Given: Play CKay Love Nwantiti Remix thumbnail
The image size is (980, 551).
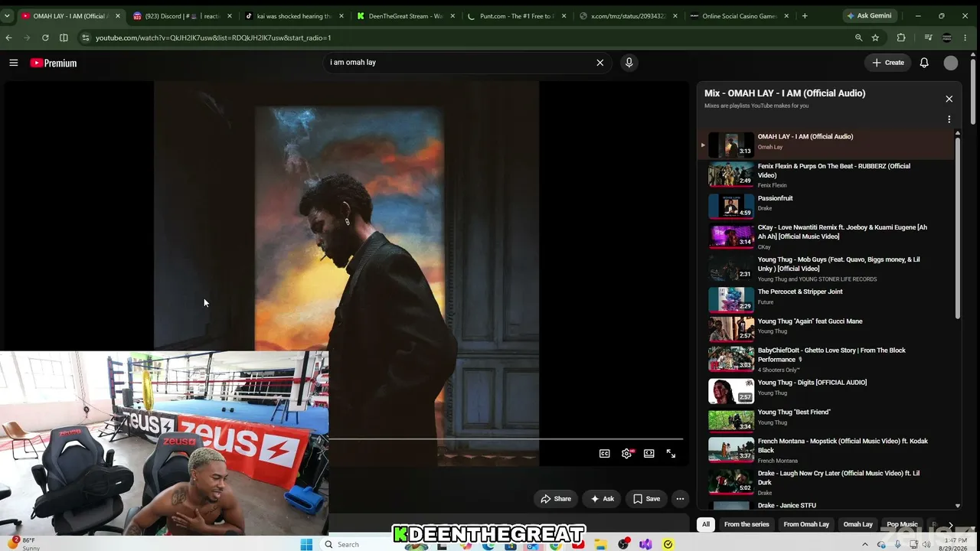Looking at the screenshot, I should click(731, 236).
